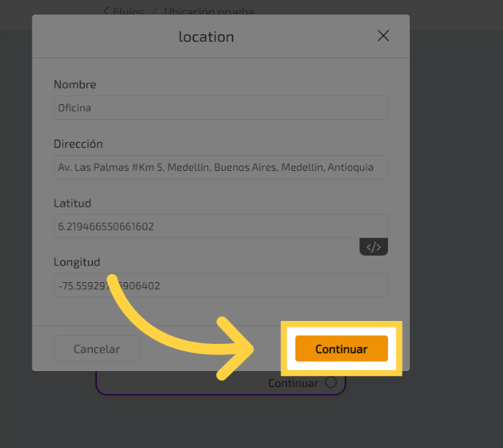
Task: Click the Continuar label on the flow node
Action: click(x=292, y=383)
